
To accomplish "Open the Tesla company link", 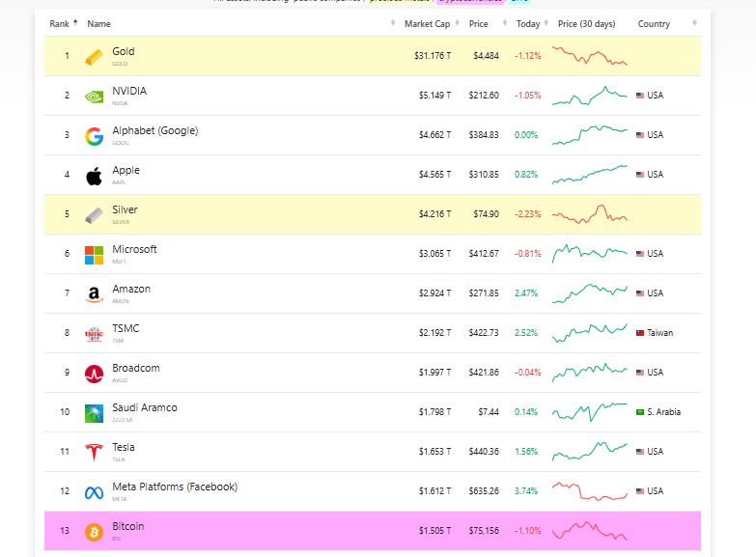I will pos(124,447).
